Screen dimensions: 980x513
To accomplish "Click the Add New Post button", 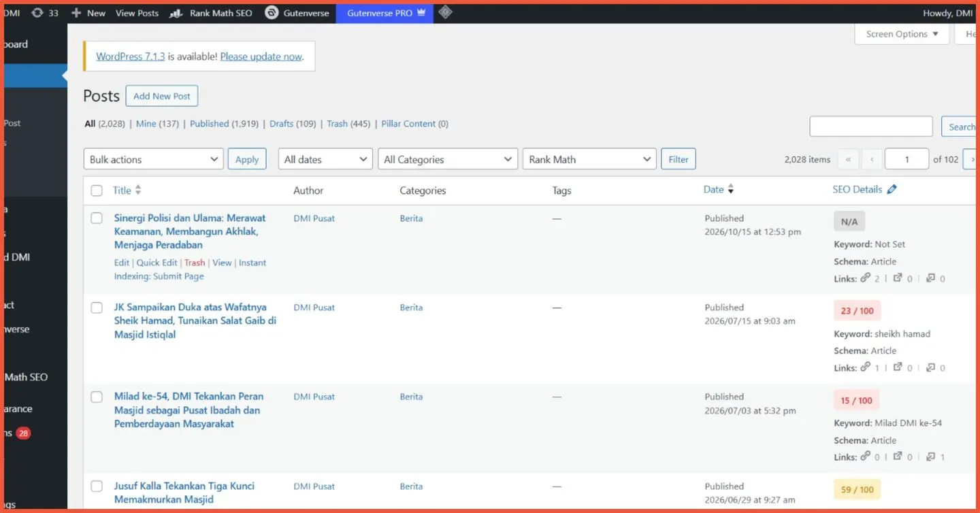I will pyautogui.click(x=162, y=96).
